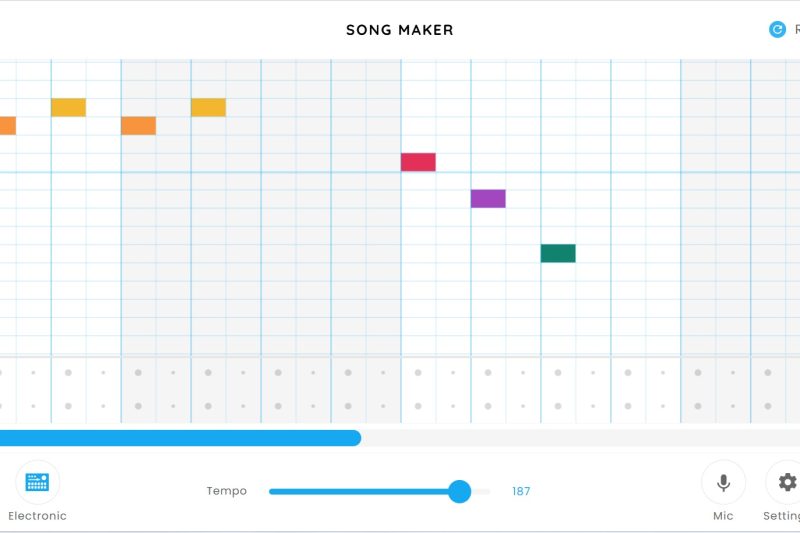The height and width of the screenshot is (533, 800).
Task: Click the second yellow note block
Action: [x=208, y=107]
